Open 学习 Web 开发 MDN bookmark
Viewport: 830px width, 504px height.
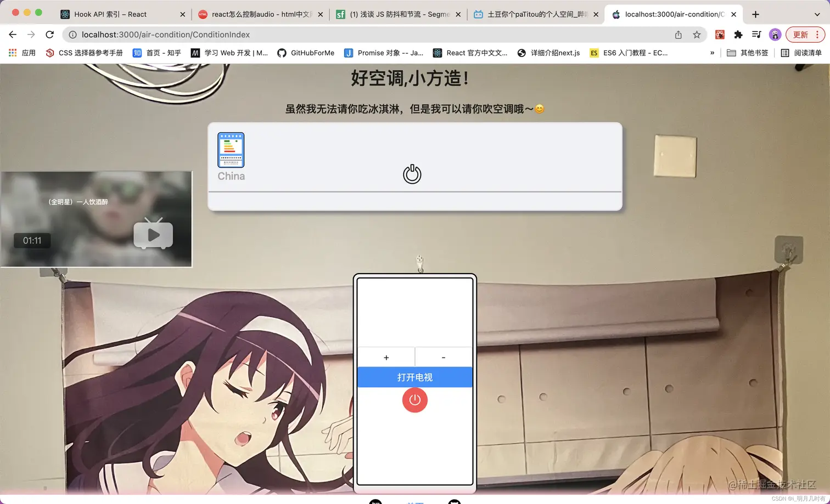coord(229,53)
